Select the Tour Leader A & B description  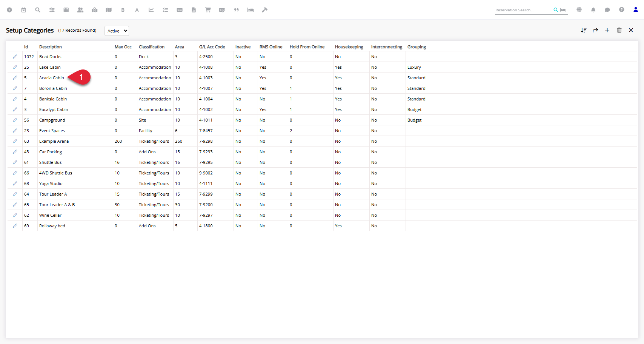57,205
